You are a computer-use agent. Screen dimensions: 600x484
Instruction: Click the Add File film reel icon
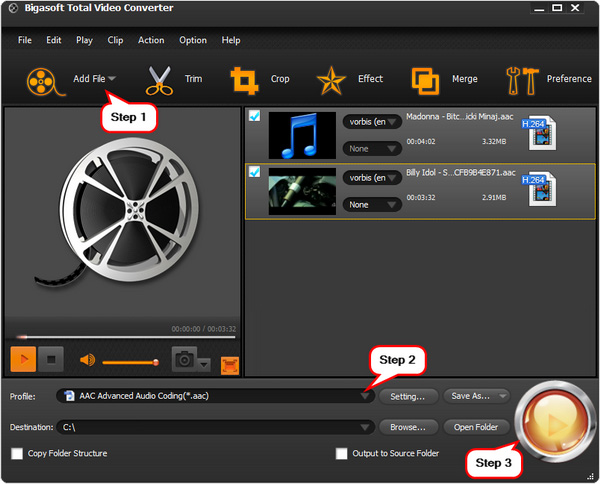pyautogui.click(x=45, y=81)
